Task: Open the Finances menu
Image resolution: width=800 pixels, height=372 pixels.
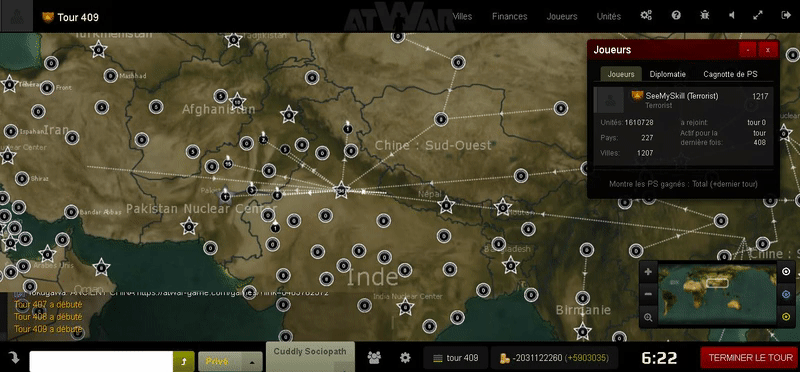Action: pos(509,16)
